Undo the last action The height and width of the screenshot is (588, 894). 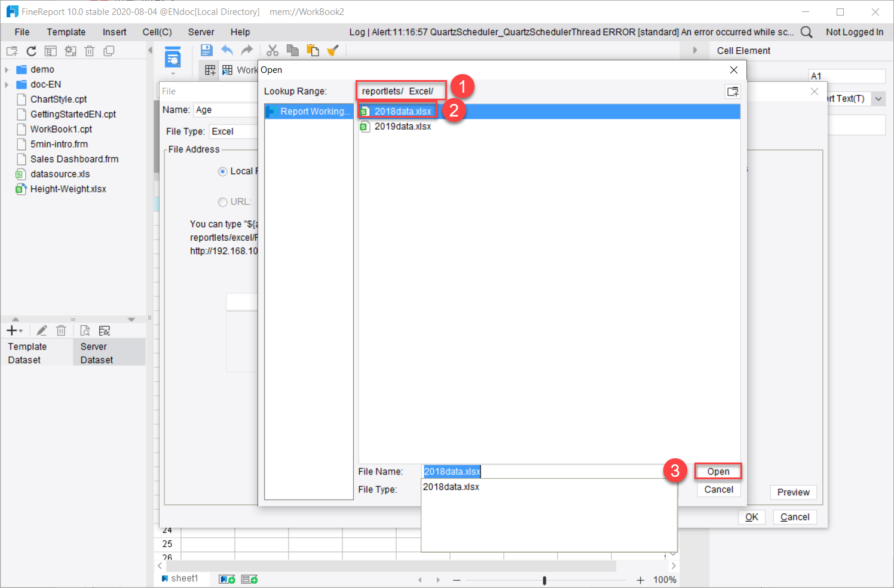(227, 50)
